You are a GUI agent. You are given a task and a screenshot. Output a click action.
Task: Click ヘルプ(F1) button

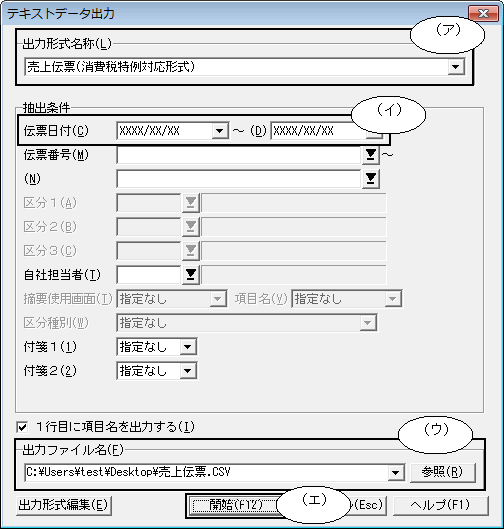(x=440, y=505)
